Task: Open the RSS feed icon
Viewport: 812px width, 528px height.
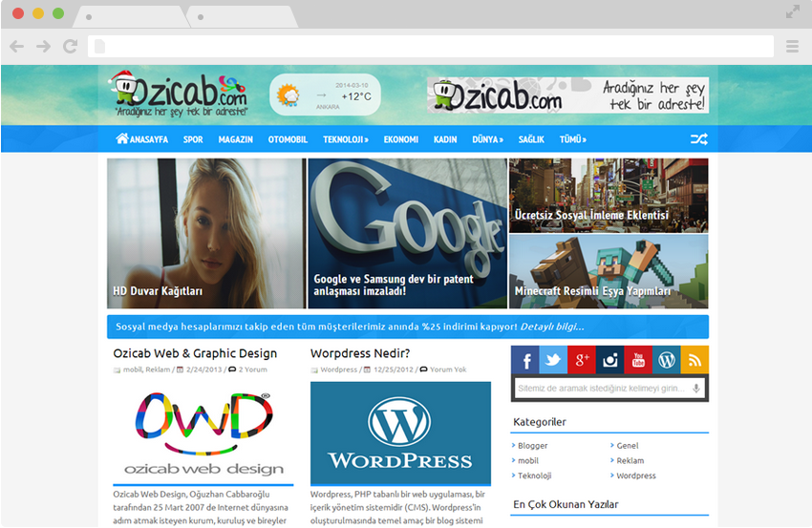Action: click(694, 360)
